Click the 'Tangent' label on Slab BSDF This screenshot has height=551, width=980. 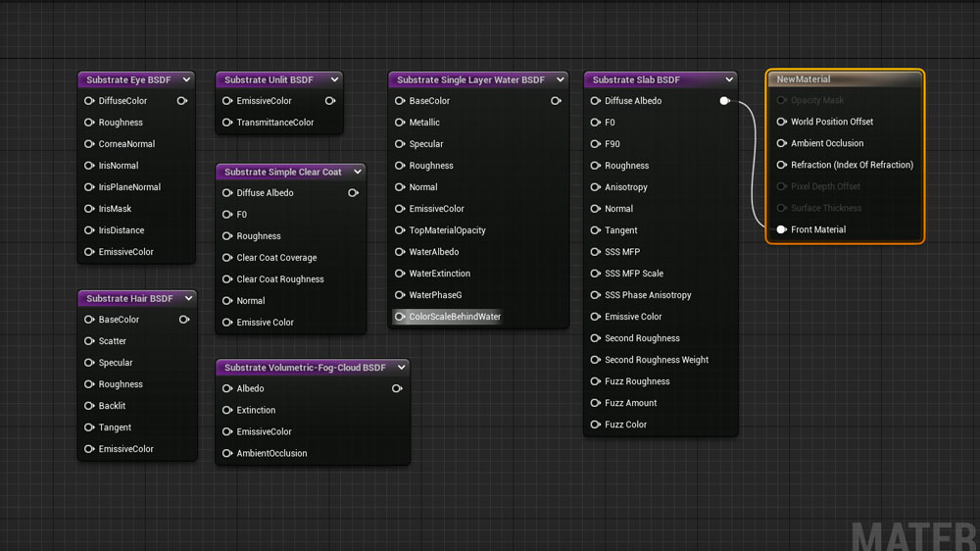coord(620,230)
